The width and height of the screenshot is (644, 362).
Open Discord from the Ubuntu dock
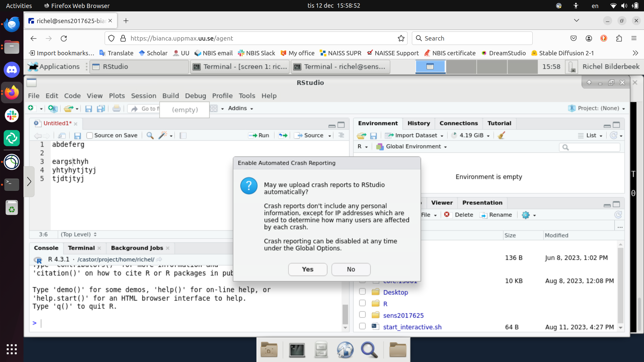12,70
